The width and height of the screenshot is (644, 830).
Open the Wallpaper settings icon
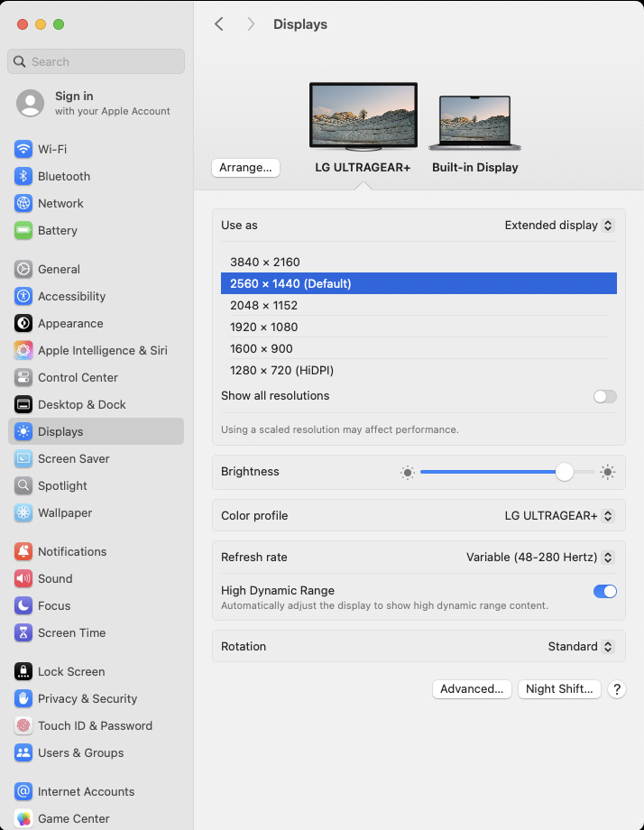pos(23,512)
